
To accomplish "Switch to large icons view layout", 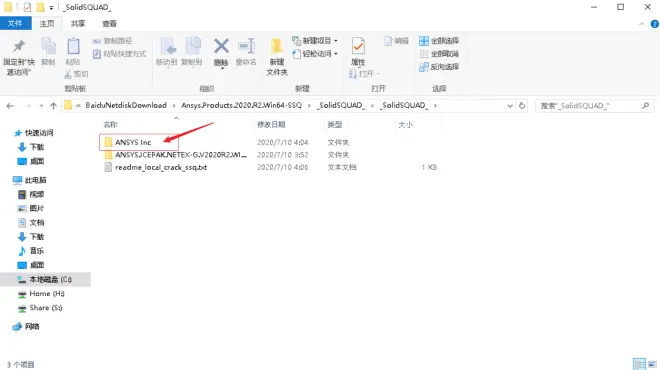I will (652, 364).
